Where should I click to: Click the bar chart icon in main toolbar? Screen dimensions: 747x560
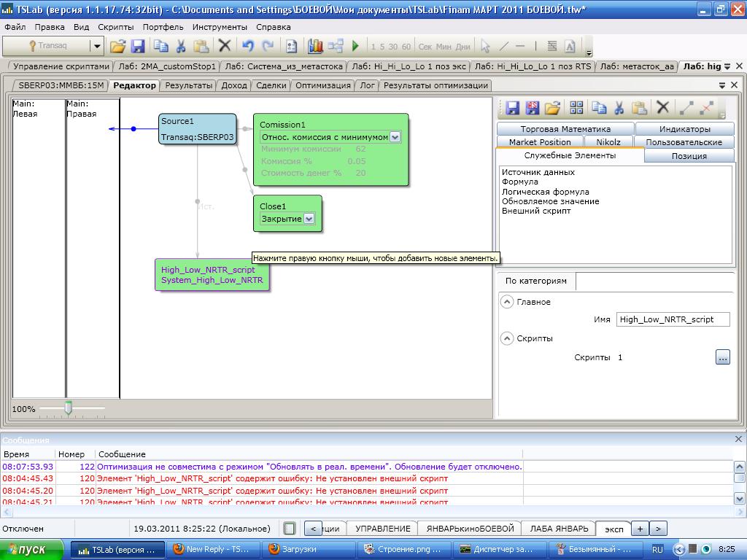click(315, 46)
